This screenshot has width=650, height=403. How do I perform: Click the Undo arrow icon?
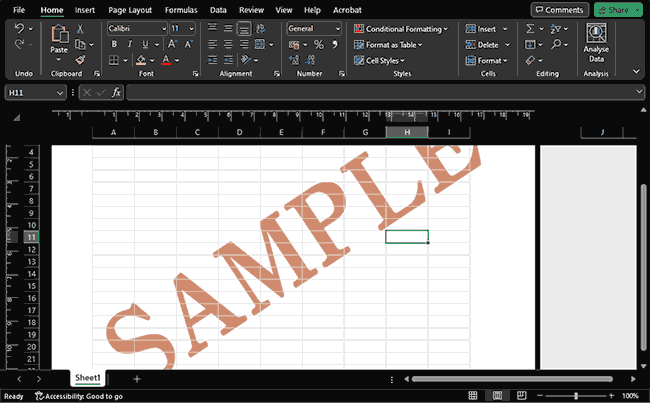[19, 28]
